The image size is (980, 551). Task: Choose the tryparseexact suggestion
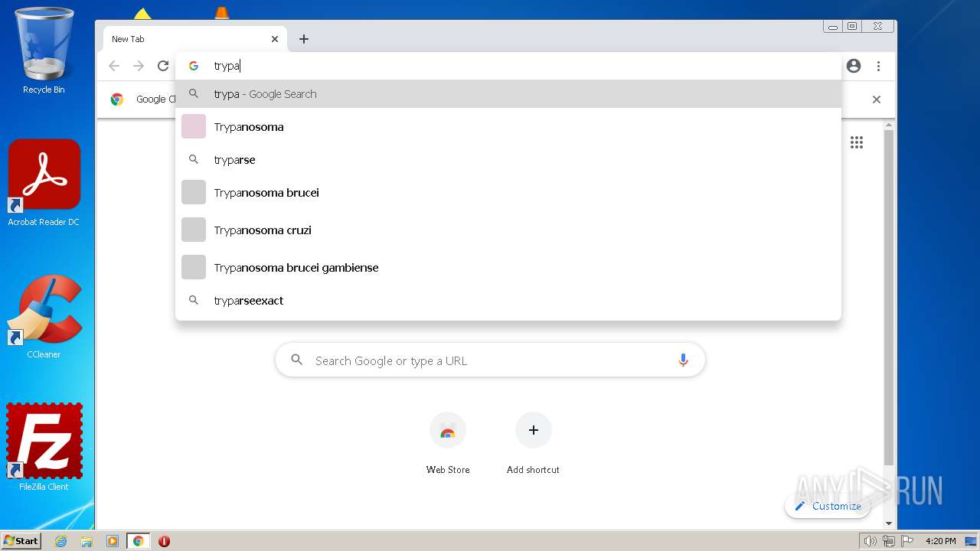click(508, 301)
